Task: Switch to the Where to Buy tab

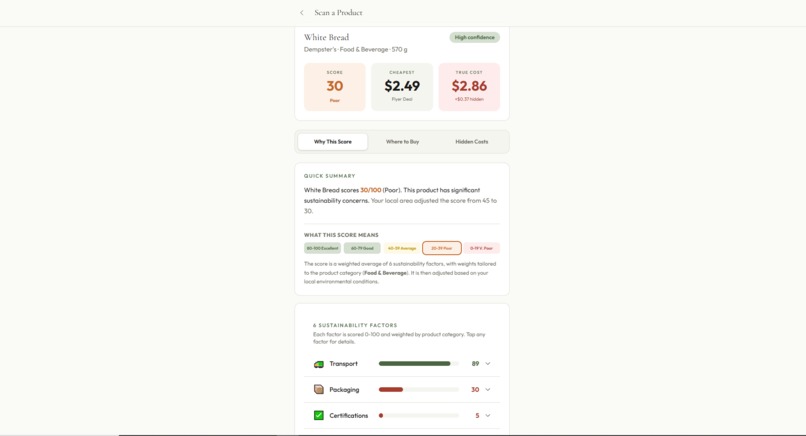Action: point(402,141)
